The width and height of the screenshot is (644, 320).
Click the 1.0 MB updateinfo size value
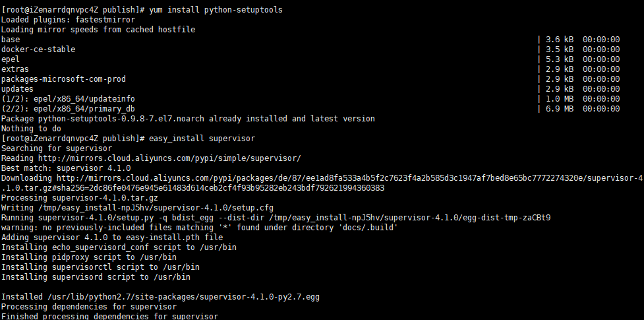[x=560, y=99]
